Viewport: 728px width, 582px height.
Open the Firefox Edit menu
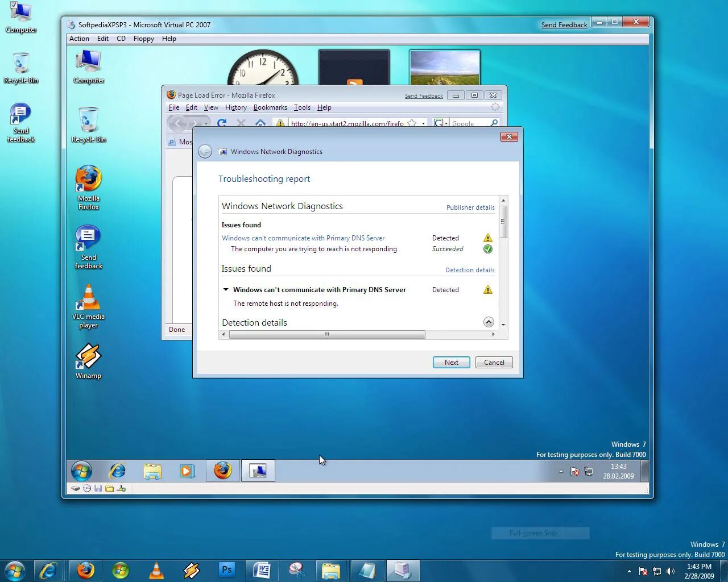pyautogui.click(x=192, y=107)
